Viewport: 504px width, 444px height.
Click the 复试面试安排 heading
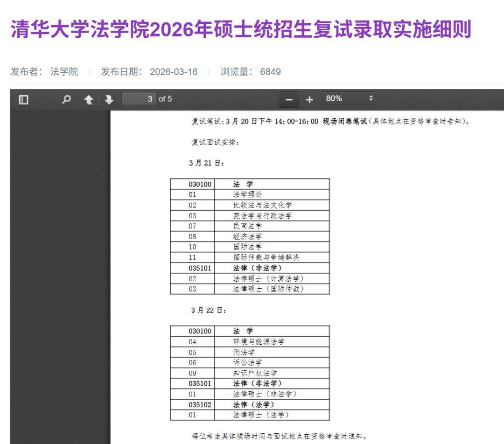[215, 142]
